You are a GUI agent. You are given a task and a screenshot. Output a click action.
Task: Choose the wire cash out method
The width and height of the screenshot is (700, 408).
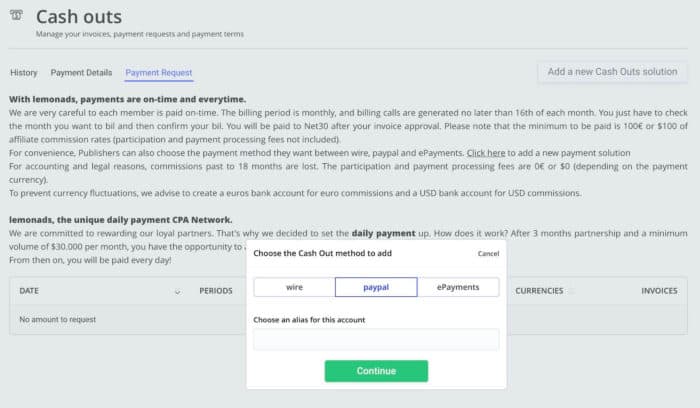coord(294,287)
